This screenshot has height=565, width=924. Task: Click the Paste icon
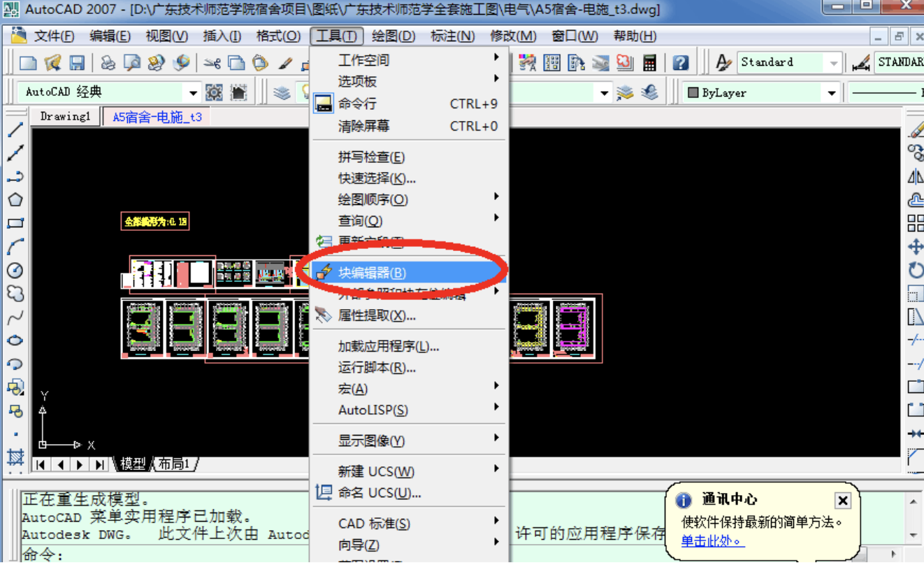click(x=261, y=64)
